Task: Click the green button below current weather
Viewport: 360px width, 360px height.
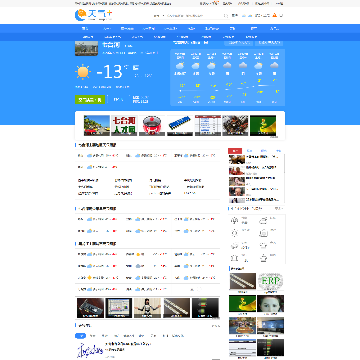Action: (90, 99)
